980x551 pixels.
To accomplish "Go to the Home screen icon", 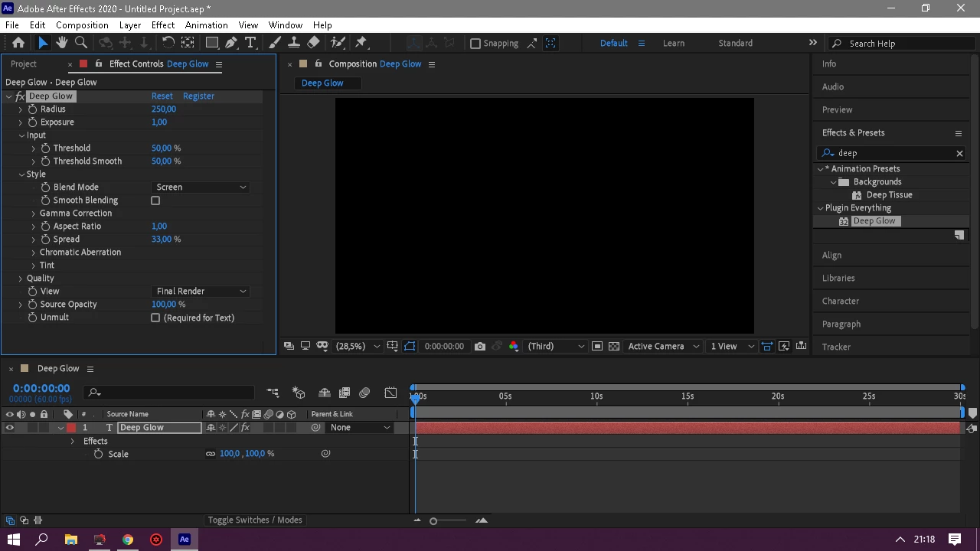I will [18, 43].
